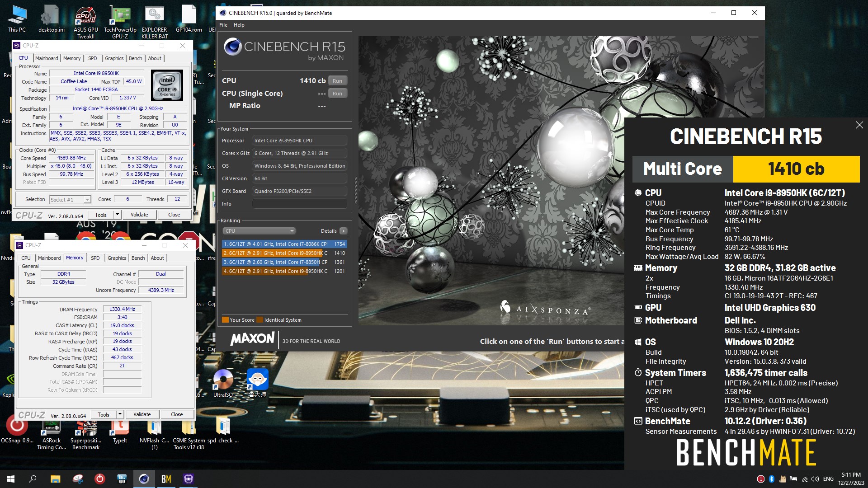This screenshot has width=868, height=488.
Task: Click the 1410 cb Multi Core score
Action: click(796, 169)
